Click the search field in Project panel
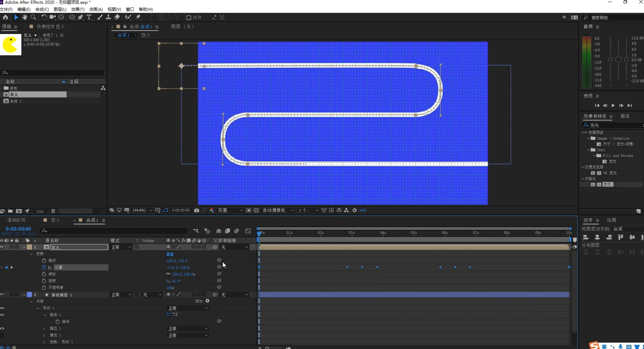This screenshot has width=644, height=349. (x=53, y=73)
